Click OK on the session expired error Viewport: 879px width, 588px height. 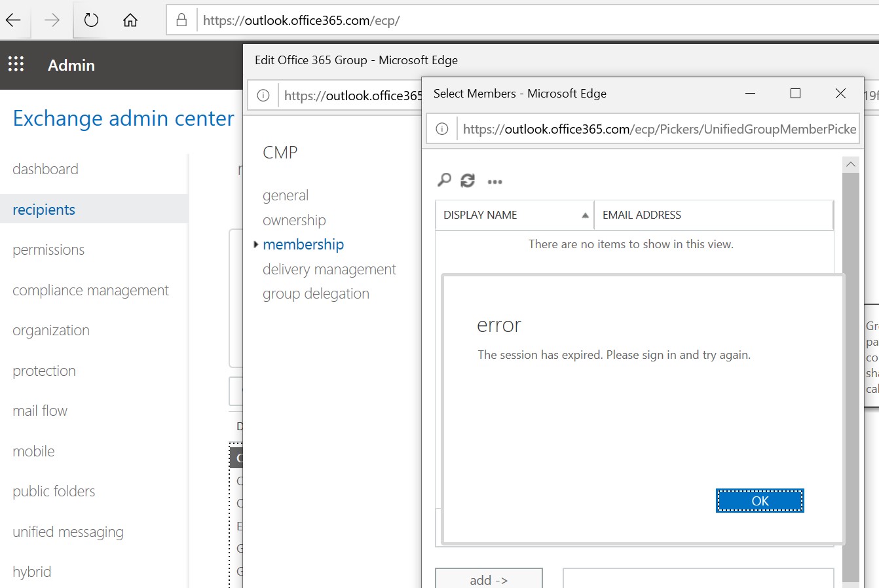click(x=760, y=501)
